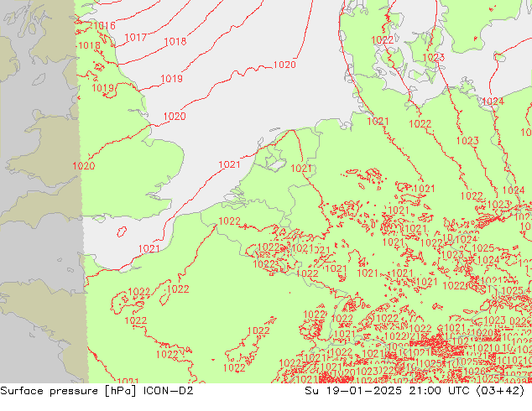Click the 1017 isobar label
This screenshot has width=532, height=411.
coord(135,37)
